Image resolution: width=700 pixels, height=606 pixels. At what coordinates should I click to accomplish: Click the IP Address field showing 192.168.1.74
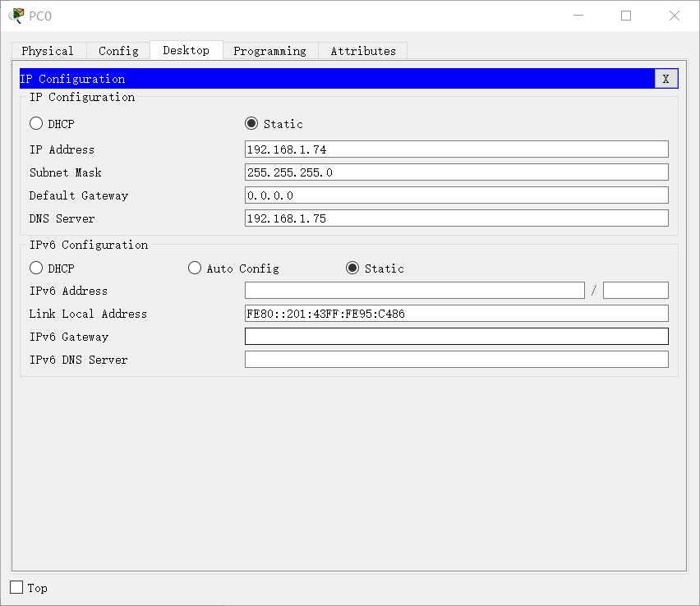[x=456, y=149]
